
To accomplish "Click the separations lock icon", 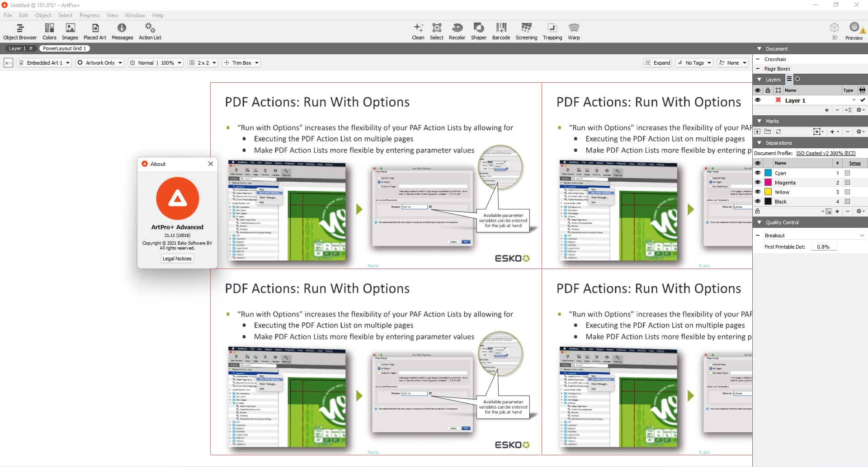I will (x=757, y=211).
